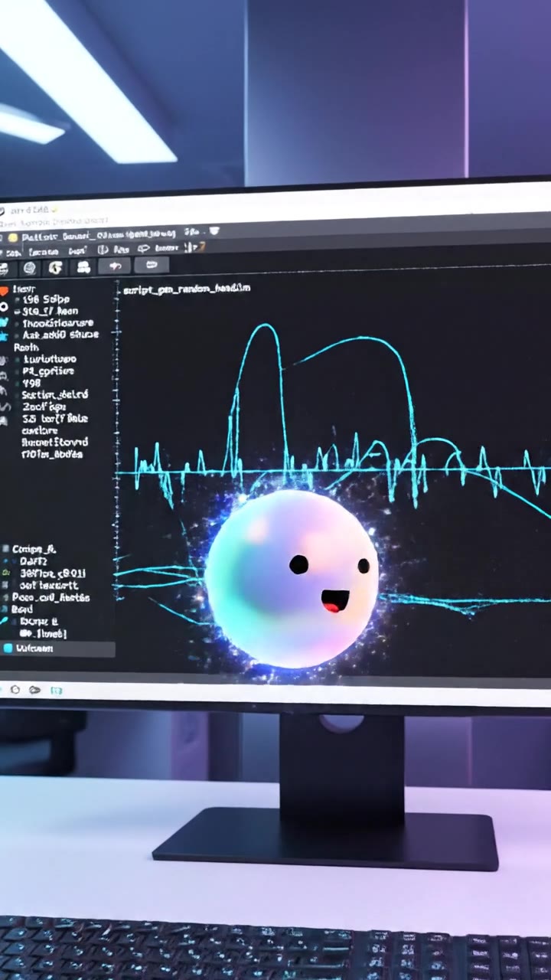551x980 pixels.
Task: Click the smiling glowing sphere in the viewport
Action: coord(292,577)
